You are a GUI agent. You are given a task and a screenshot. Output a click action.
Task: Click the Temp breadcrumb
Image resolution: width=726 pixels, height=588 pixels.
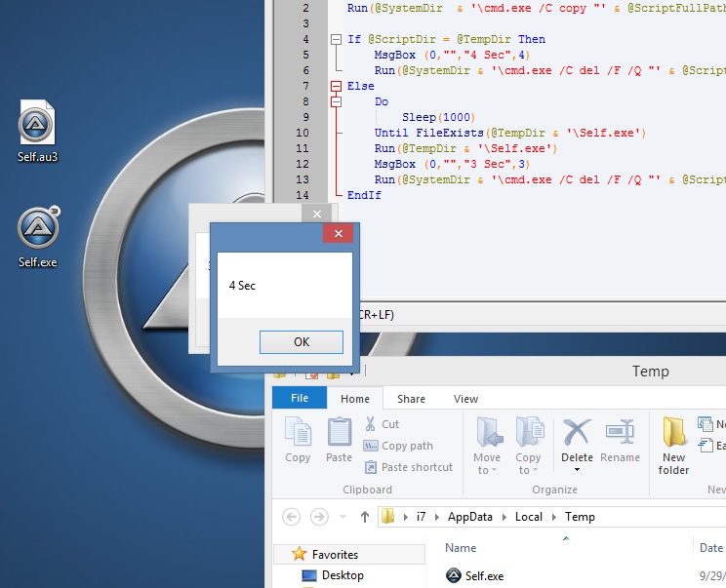tap(580, 517)
